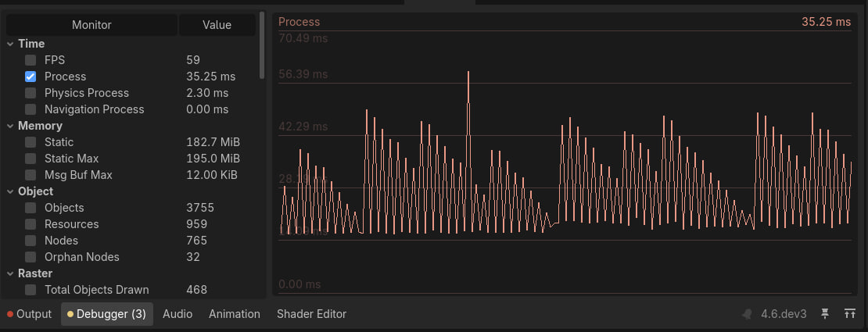Open the Shader Editor panel tab
Screen dimensions: 868x332
(x=311, y=314)
